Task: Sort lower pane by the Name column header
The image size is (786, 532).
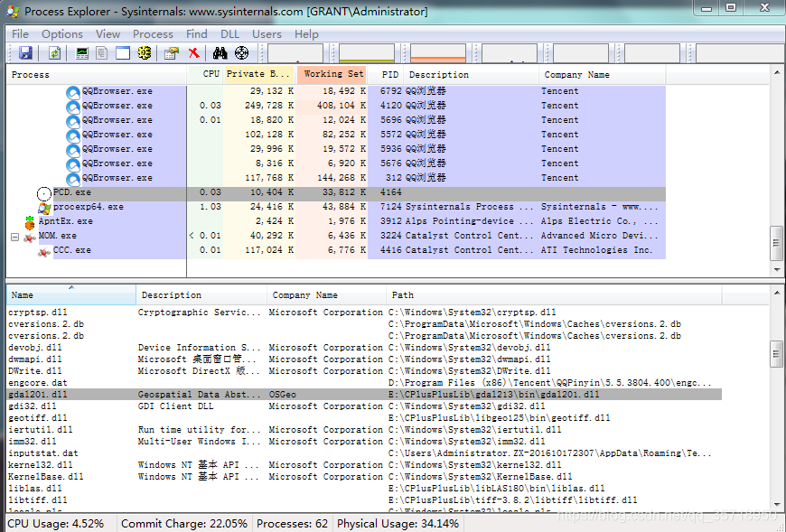Action: pos(70,295)
